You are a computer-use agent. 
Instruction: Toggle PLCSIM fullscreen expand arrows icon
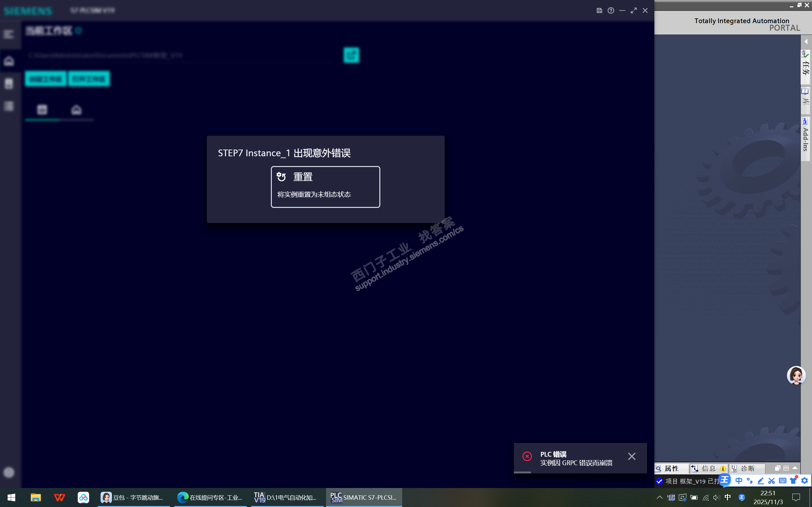point(633,11)
